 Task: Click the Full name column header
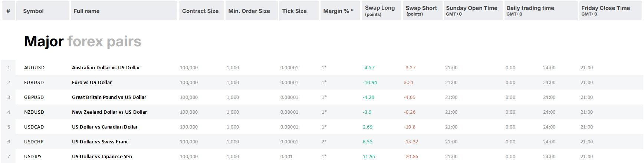86,11
